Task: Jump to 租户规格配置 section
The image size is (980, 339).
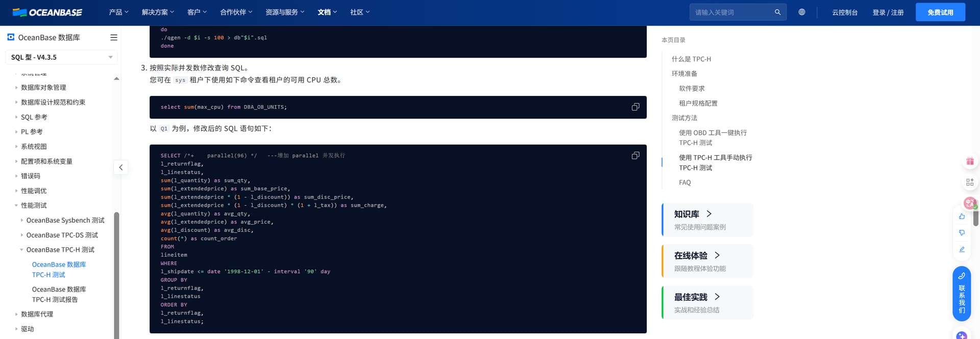Action: click(x=698, y=104)
